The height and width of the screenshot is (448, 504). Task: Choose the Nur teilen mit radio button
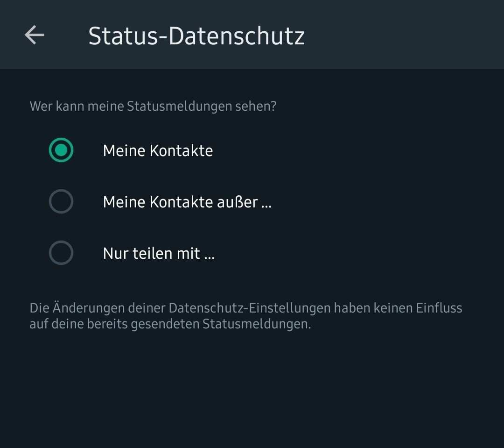pyautogui.click(x=61, y=253)
